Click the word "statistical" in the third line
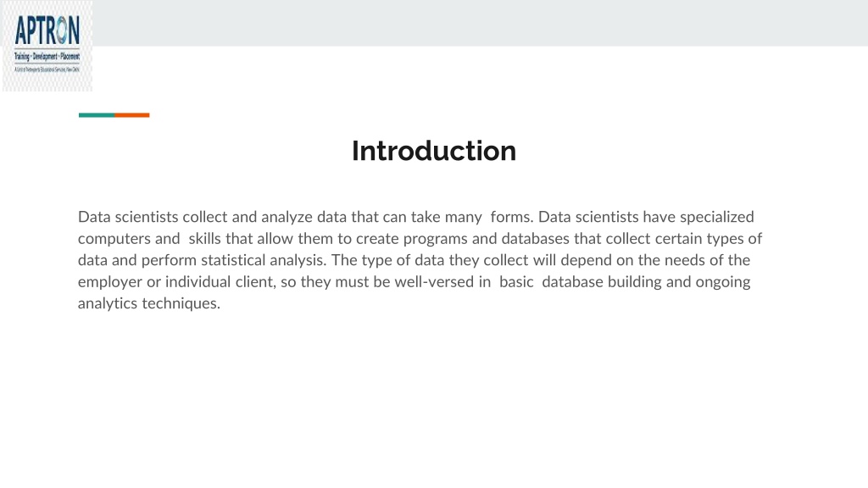 pos(233,260)
